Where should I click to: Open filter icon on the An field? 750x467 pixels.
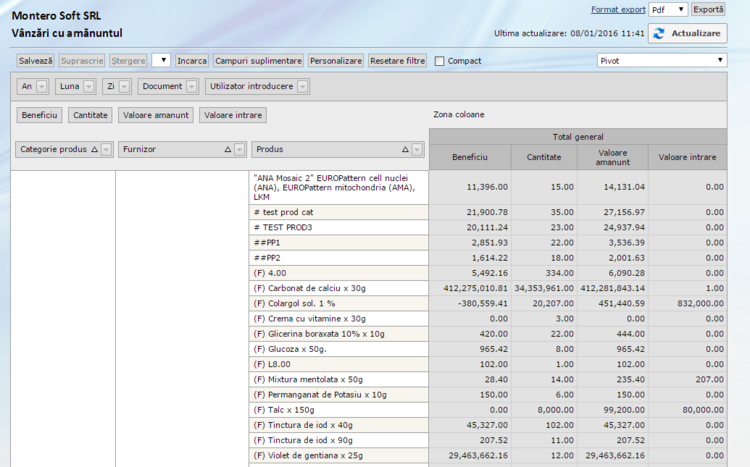[x=42, y=86]
